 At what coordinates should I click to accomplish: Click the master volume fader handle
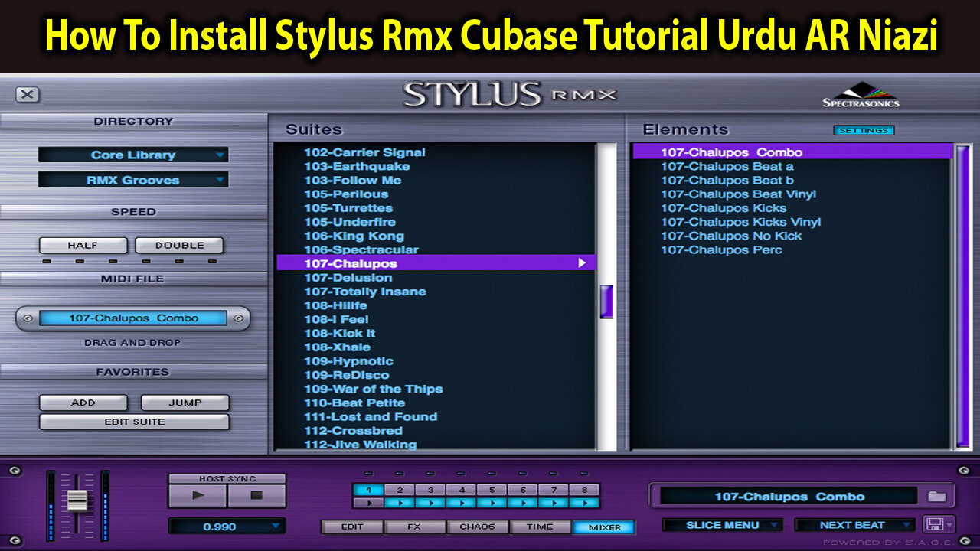tap(77, 500)
